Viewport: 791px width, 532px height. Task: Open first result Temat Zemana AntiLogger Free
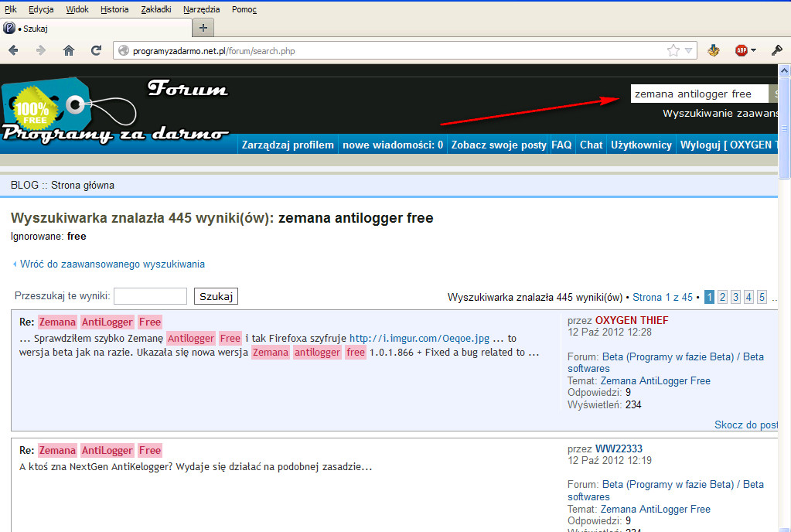655,380
